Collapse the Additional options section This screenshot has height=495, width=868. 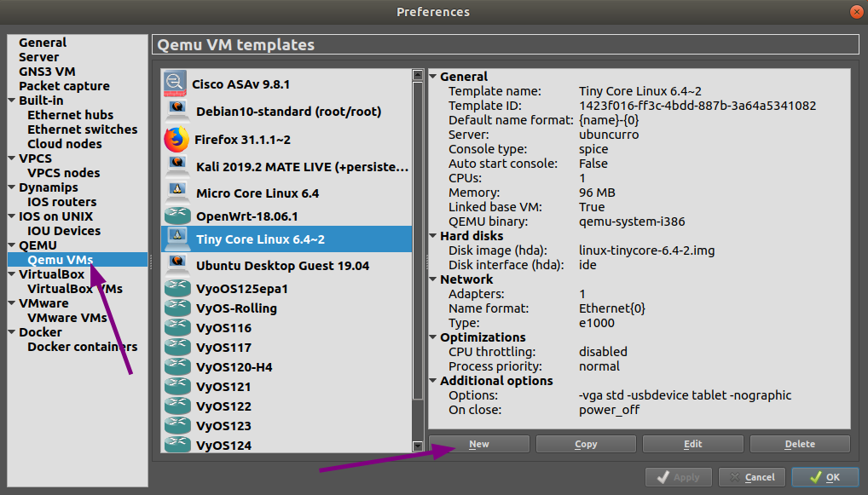[433, 381]
